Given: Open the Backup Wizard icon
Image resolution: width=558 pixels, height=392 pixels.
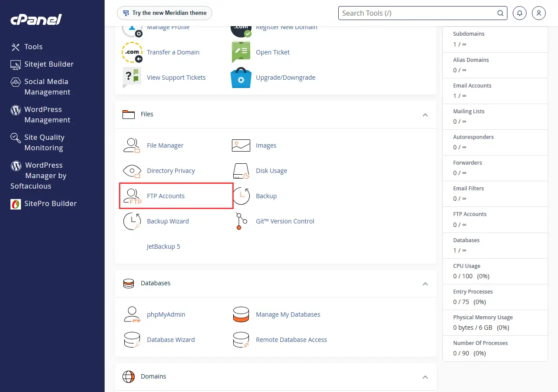Looking at the screenshot, I should point(132,221).
